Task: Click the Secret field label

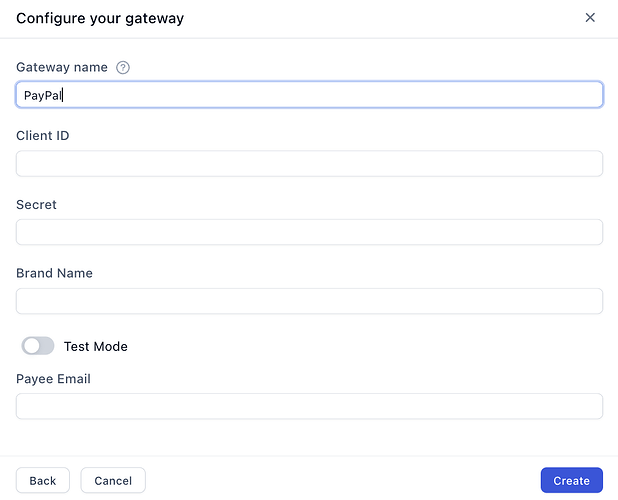Action: (x=37, y=205)
